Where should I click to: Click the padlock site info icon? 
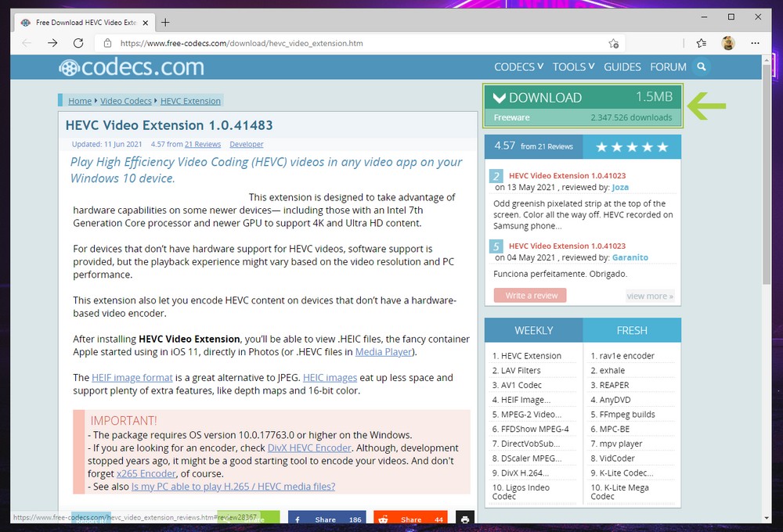point(107,43)
